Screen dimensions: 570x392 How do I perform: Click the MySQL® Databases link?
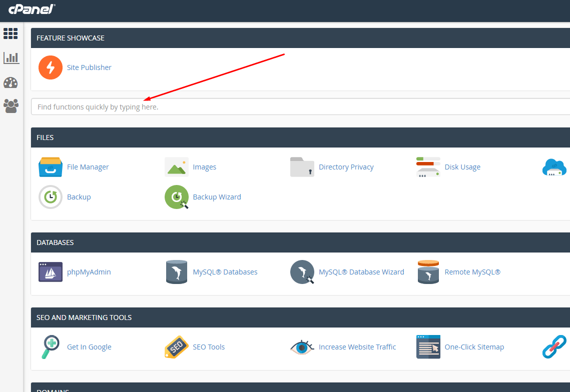(225, 272)
